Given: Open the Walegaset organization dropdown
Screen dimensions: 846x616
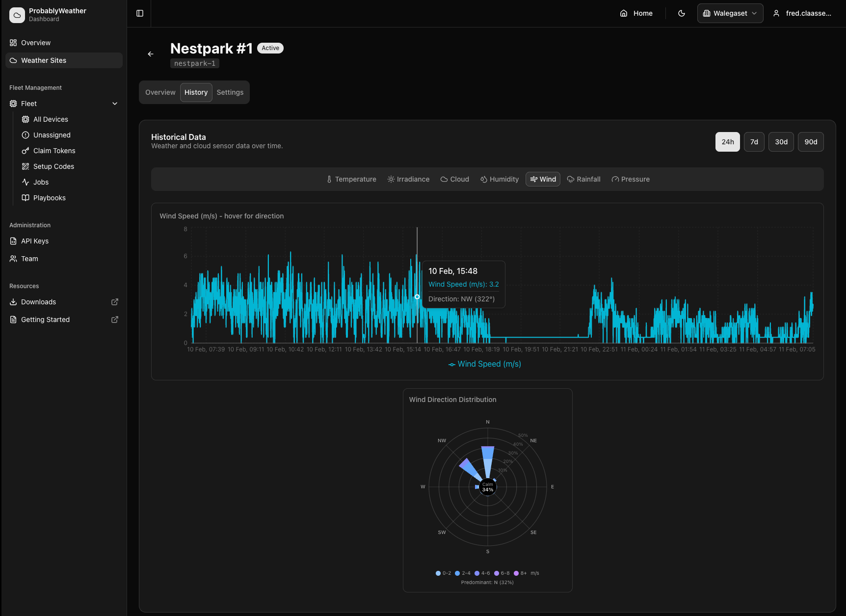Looking at the screenshot, I should pyautogui.click(x=730, y=13).
